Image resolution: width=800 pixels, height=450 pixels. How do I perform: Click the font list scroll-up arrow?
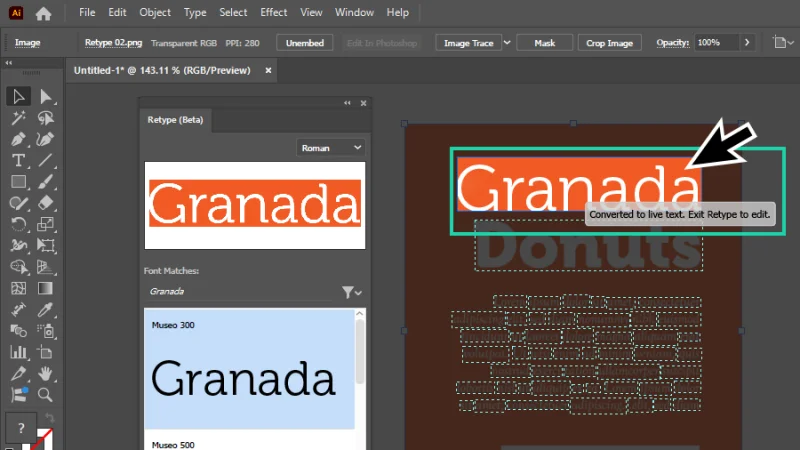coord(360,314)
